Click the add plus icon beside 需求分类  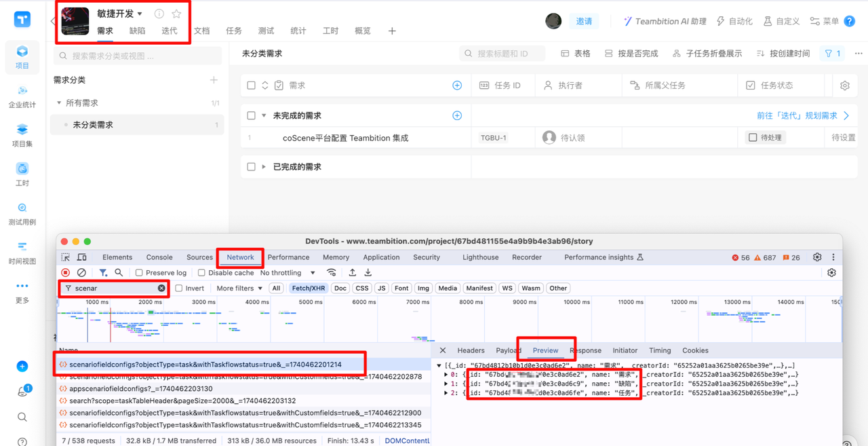point(214,80)
